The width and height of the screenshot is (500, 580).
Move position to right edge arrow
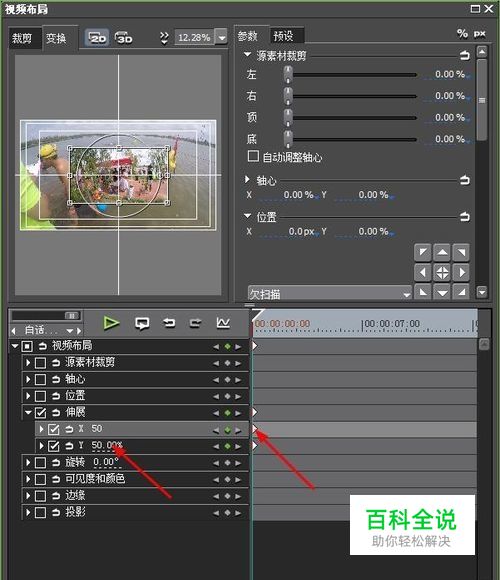(x=461, y=273)
